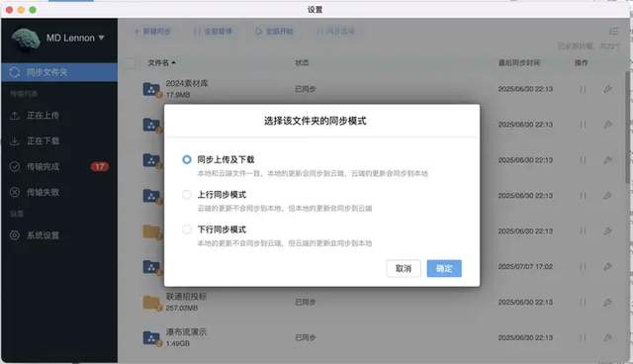Viewport: 633px width, 364px height.
Task: Click the 最后同步时间 column header
Action: 519,63
